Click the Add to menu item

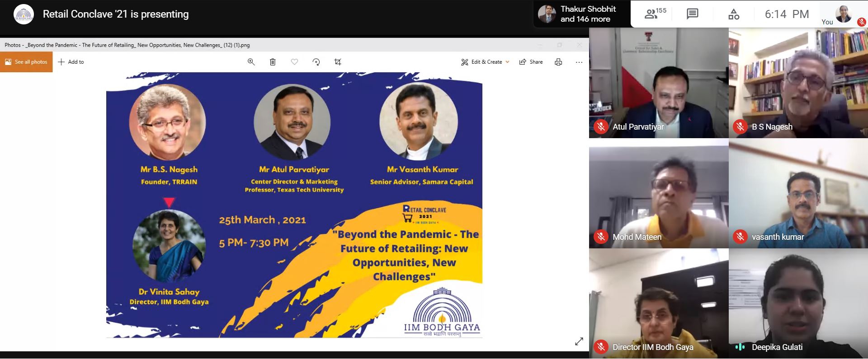click(71, 62)
